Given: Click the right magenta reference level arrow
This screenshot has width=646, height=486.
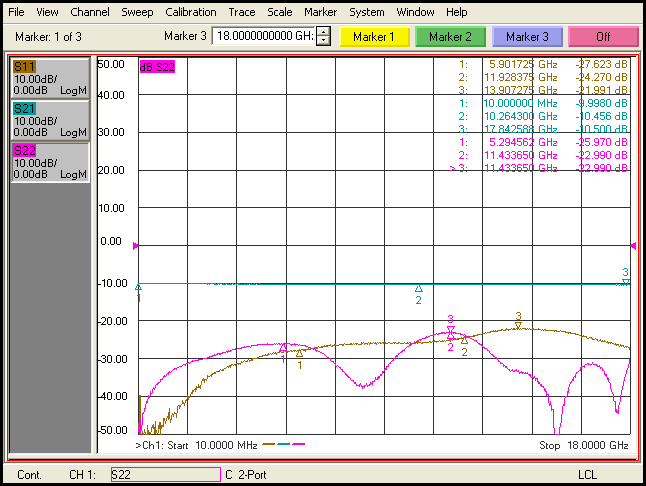Looking at the screenshot, I should point(633,246).
